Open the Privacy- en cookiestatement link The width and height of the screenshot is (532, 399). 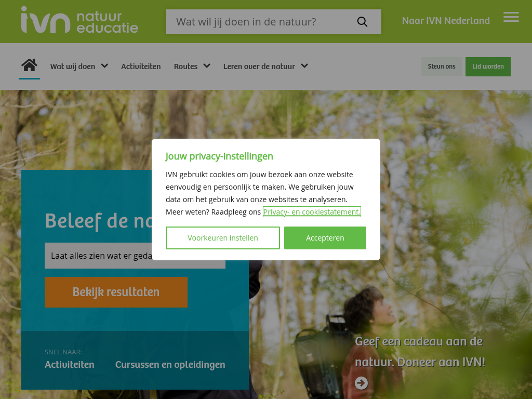pos(312,212)
